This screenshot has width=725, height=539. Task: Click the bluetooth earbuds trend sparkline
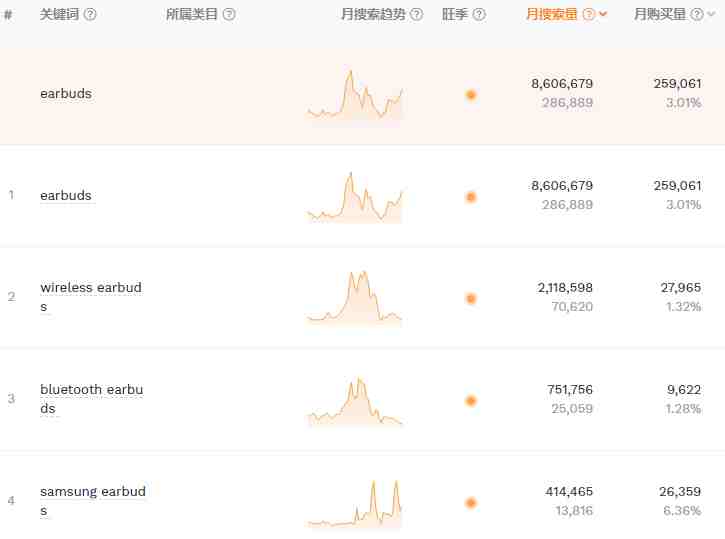click(x=355, y=401)
